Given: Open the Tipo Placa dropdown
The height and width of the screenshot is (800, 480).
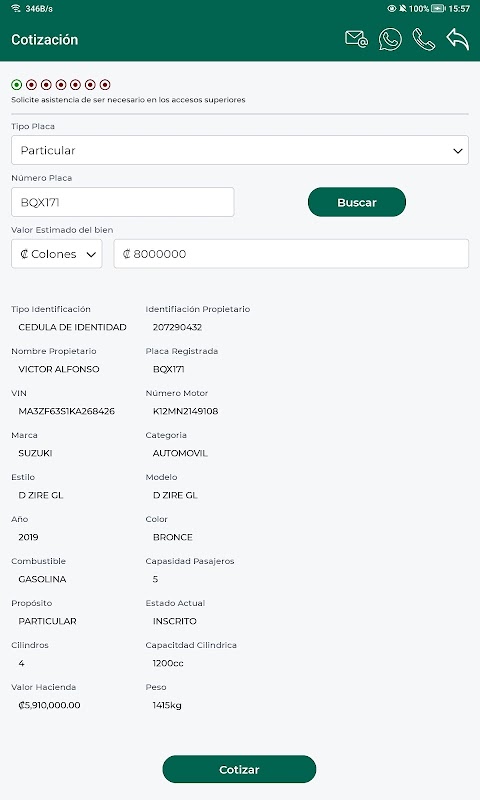Looking at the screenshot, I should click(x=240, y=150).
